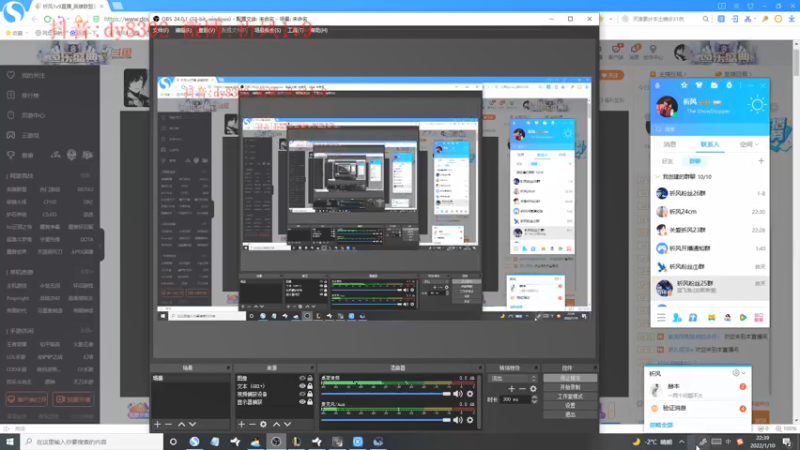Toggle lock for 文本 (GDI+) source

(x=310, y=386)
